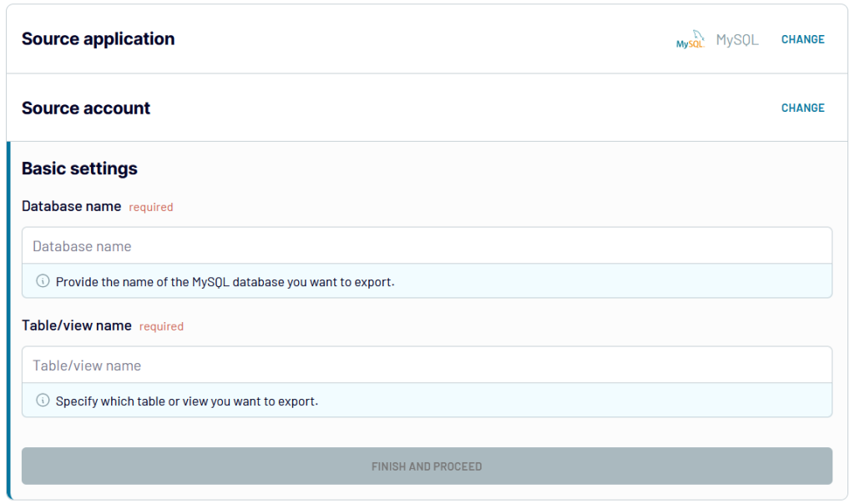Click the blue accent bar of Basic settings
The image size is (855, 504).
pos(8,320)
